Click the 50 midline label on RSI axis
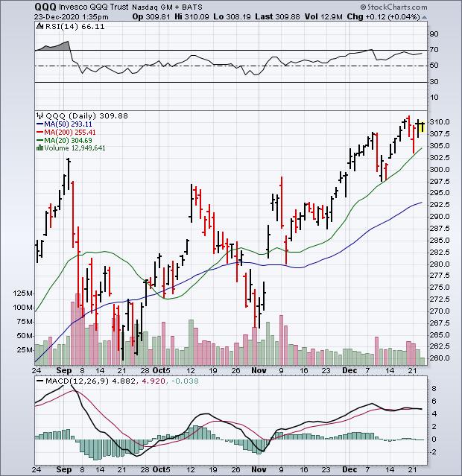Viewport: 462px width, 476px height. click(x=434, y=66)
